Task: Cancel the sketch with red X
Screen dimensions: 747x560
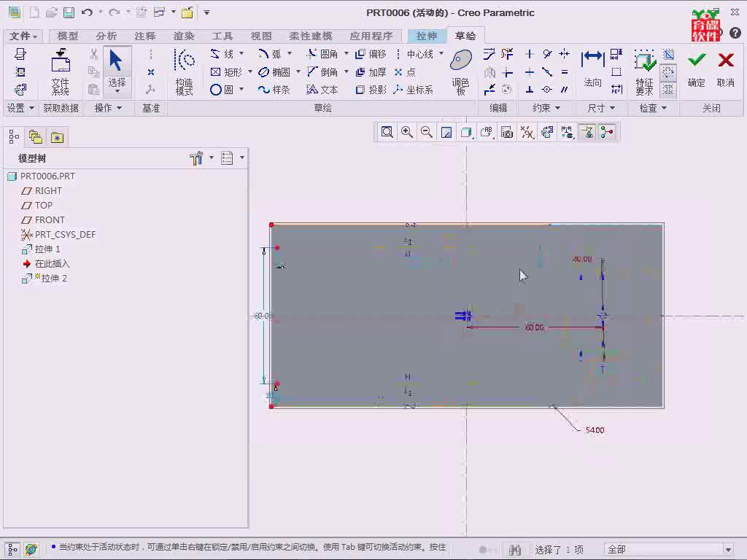Action: tap(726, 69)
